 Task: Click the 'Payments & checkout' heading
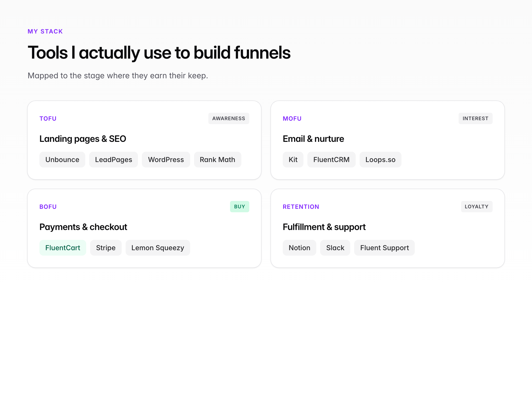[83, 227]
